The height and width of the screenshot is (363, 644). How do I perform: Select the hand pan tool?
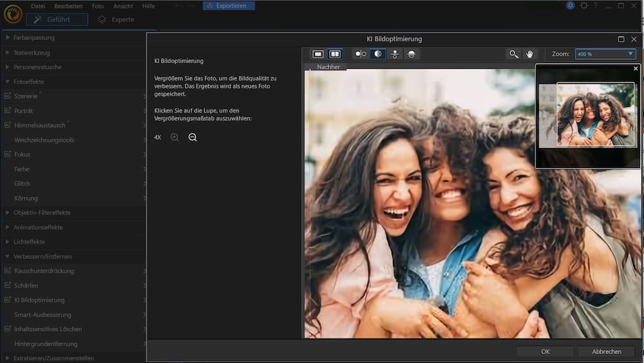pos(530,54)
